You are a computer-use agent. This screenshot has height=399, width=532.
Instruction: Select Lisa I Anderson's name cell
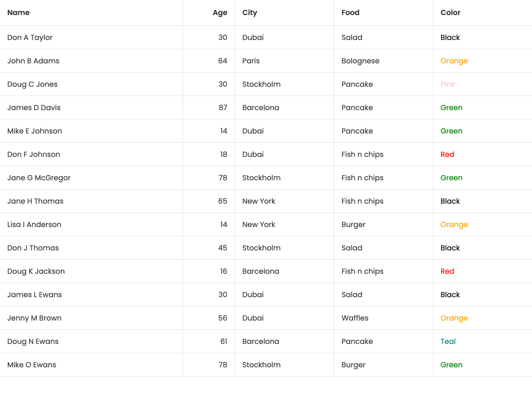[x=34, y=224]
